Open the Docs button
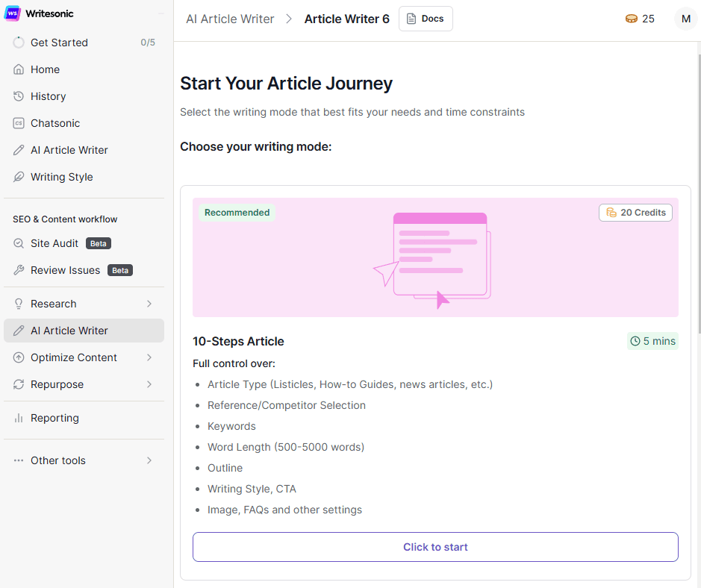701x588 pixels. [x=426, y=19]
